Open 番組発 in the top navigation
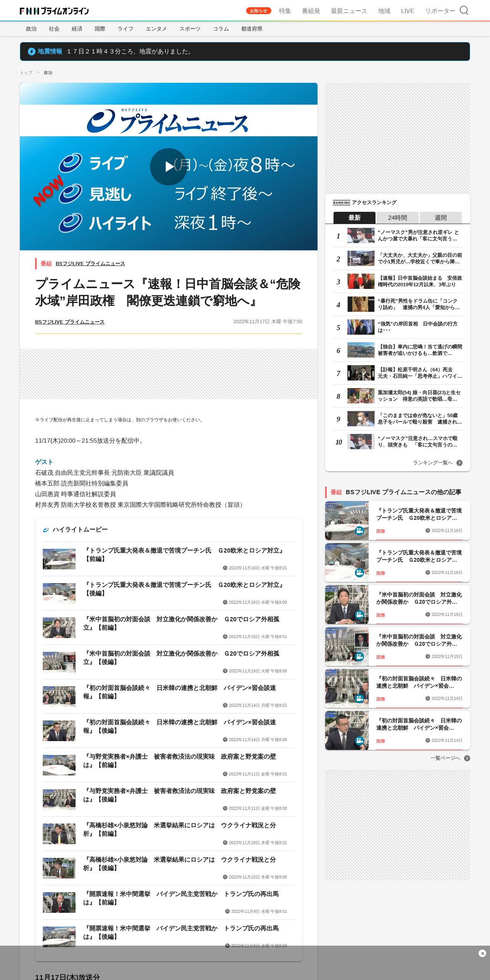 (311, 11)
